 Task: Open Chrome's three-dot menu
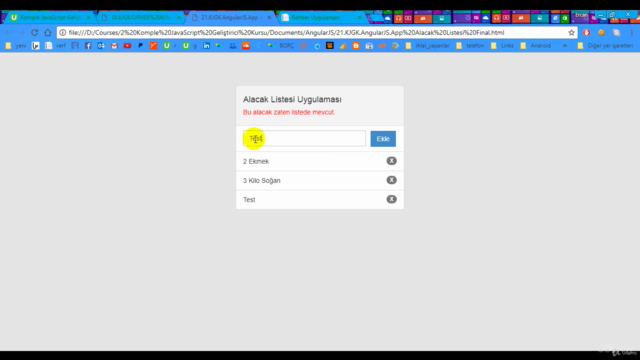click(632, 33)
